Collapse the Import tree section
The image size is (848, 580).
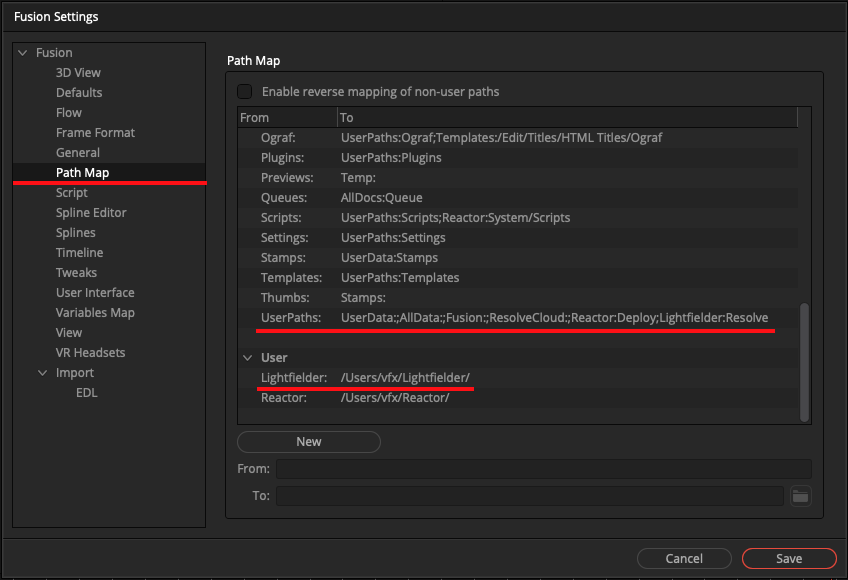pos(43,373)
